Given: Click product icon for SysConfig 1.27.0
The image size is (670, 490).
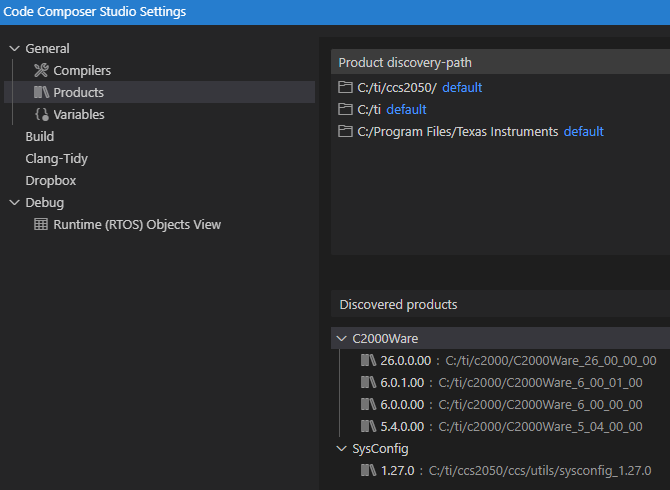Looking at the screenshot, I should [x=368, y=470].
